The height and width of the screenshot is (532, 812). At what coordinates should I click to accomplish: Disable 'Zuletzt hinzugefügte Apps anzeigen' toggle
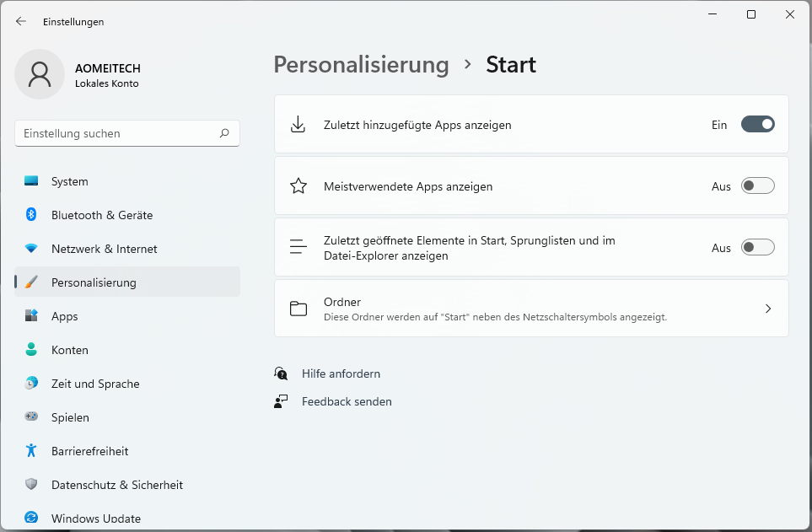click(x=757, y=125)
